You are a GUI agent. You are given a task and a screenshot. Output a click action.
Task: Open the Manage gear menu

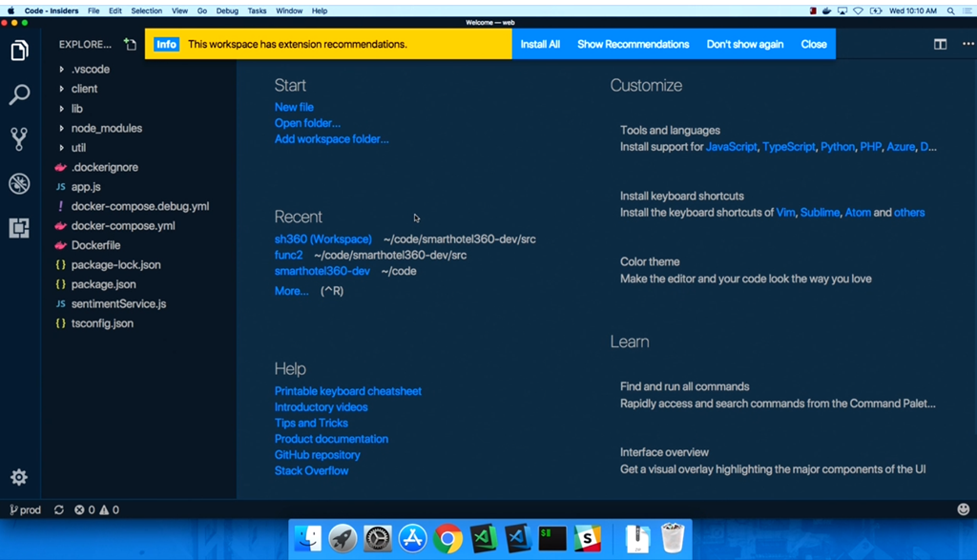click(19, 477)
